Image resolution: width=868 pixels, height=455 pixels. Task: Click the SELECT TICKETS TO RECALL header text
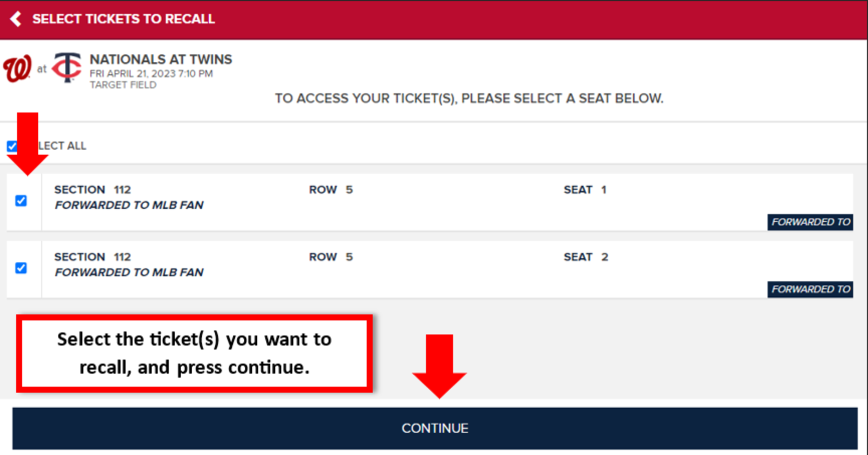point(123,18)
